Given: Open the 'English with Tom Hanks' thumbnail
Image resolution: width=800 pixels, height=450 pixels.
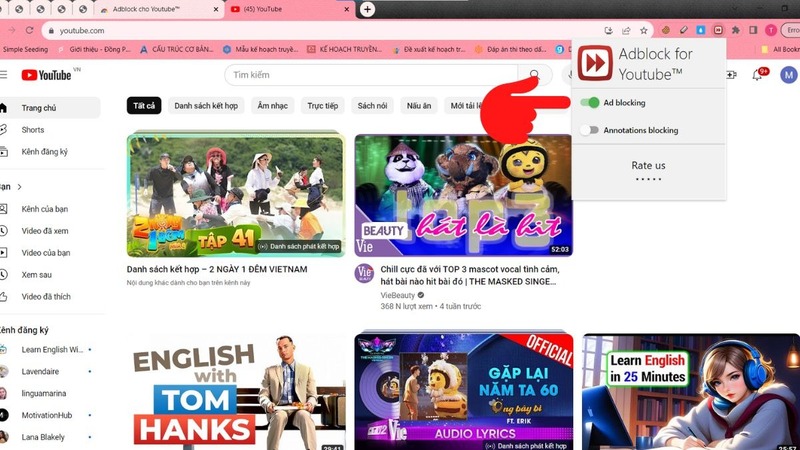Looking at the screenshot, I should coord(236,392).
